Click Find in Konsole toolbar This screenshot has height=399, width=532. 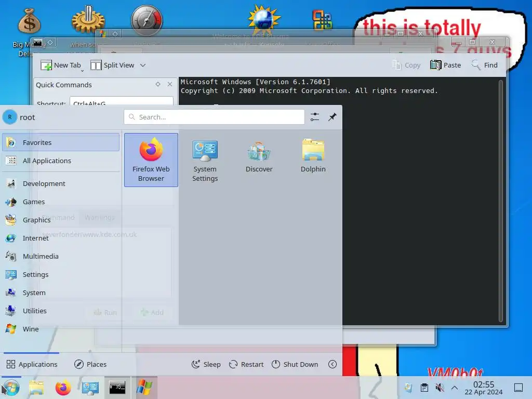[485, 65]
